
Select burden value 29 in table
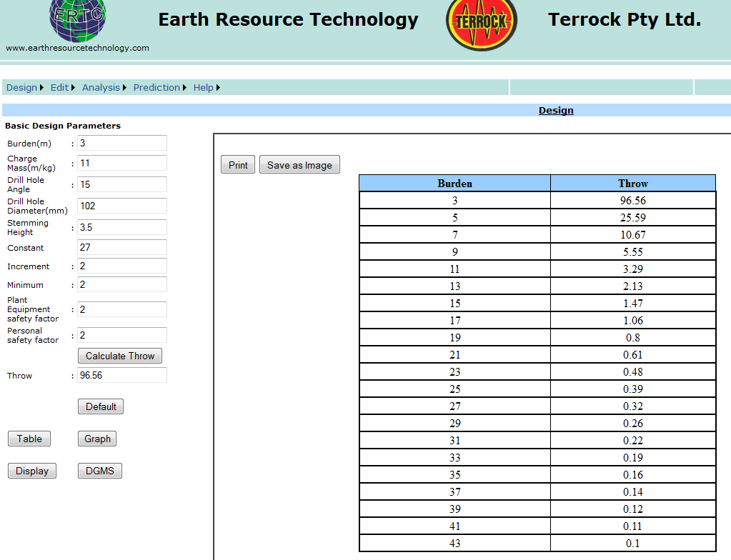click(x=454, y=424)
